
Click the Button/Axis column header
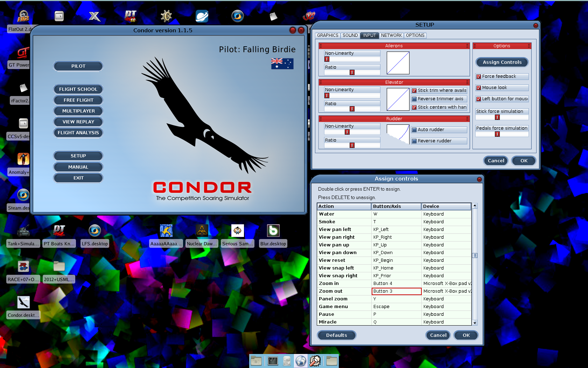pos(396,206)
